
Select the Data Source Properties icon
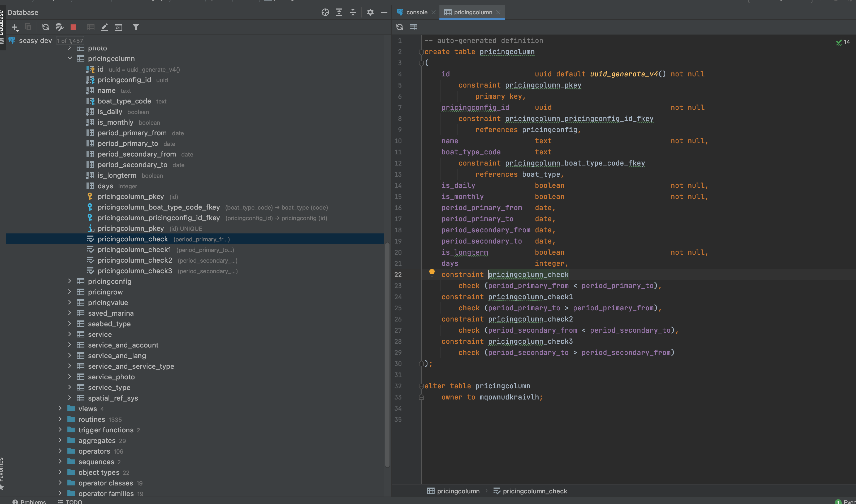coord(59,27)
